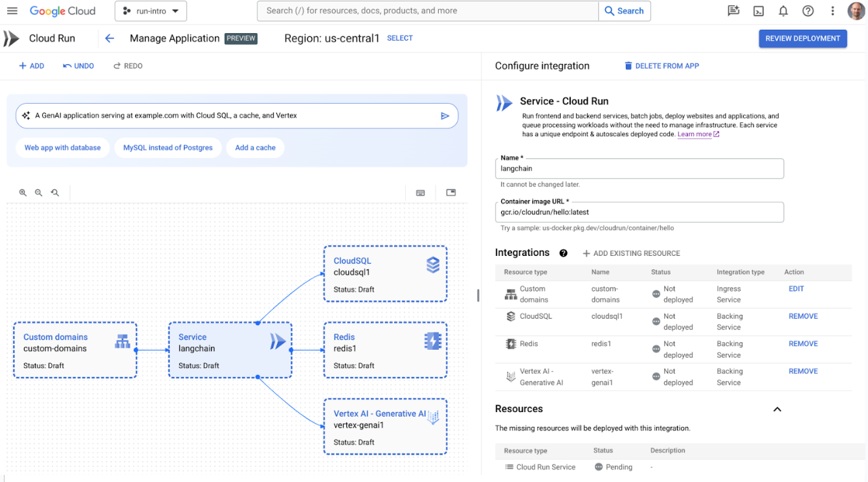Select the Web app with database suggestion

(63, 148)
